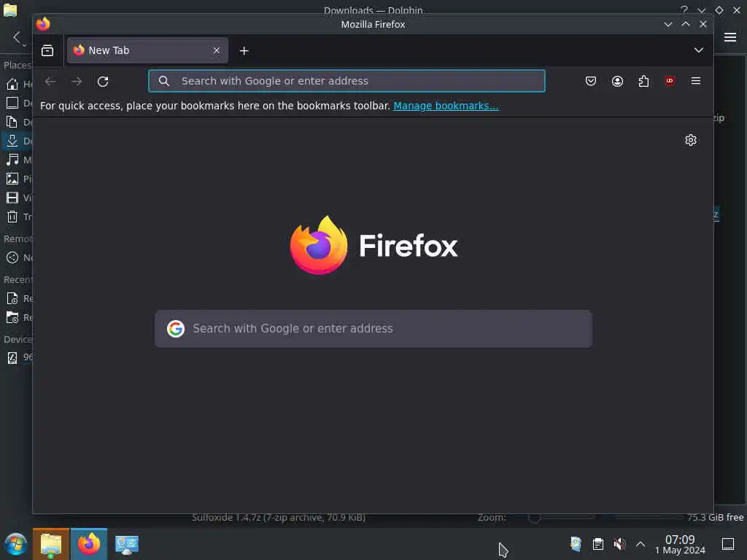This screenshot has width=747, height=560.
Task: Go back one page in Firefox
Action: pyautogui.click(x=50, y=82)
